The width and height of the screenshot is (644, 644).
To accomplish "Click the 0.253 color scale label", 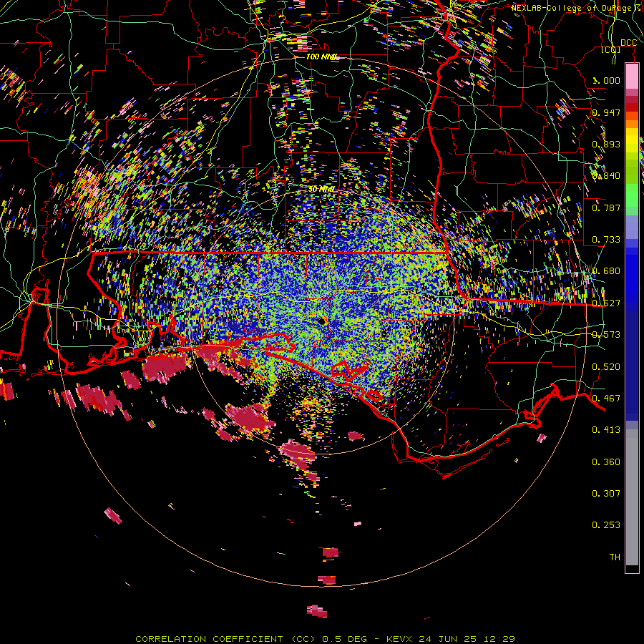I will click(x=606, y=525).
